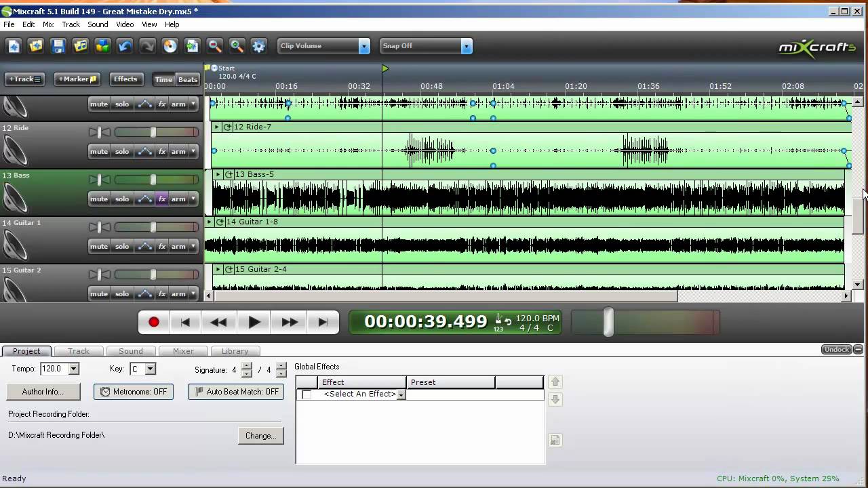The width and height of the screenshot is (868, 488).
Task: Click the burn CD icon
Action: pyautogui.click(x=170, y=46)
